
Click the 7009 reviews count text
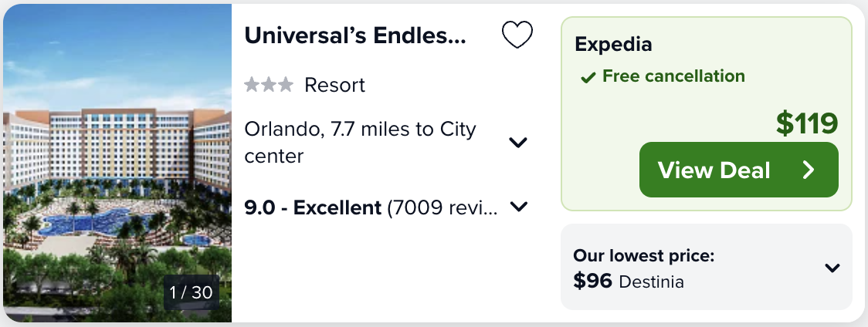(442, 207)
